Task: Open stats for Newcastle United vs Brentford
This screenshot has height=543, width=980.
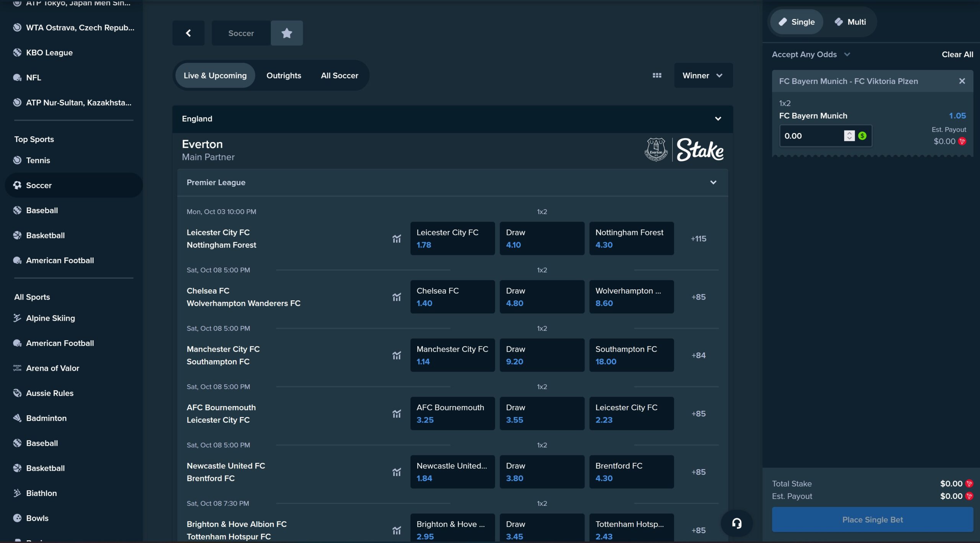Action: click(x=397, y=472)
